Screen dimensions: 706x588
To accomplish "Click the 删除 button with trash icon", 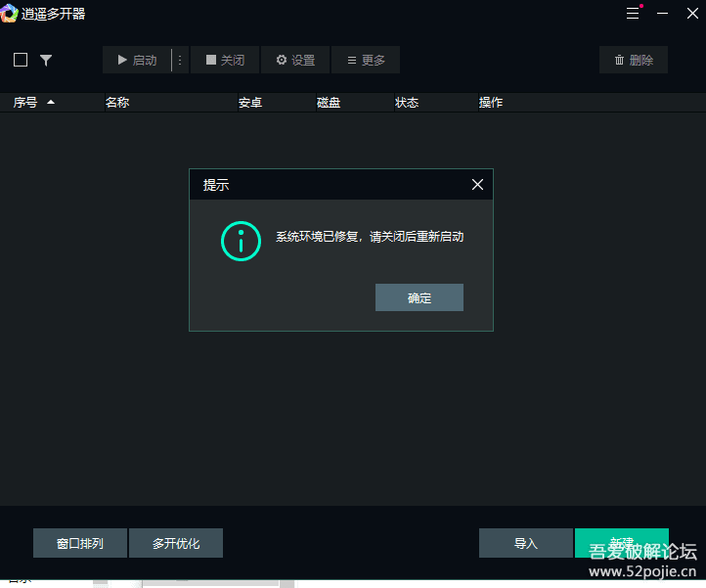I will [634, 60].
